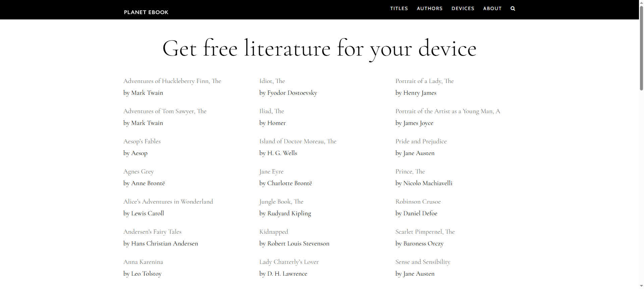The width and height of the screenshot is (644, 289).
Task: Select author text 'by Henry James'
Action: [x=416, y=93]
